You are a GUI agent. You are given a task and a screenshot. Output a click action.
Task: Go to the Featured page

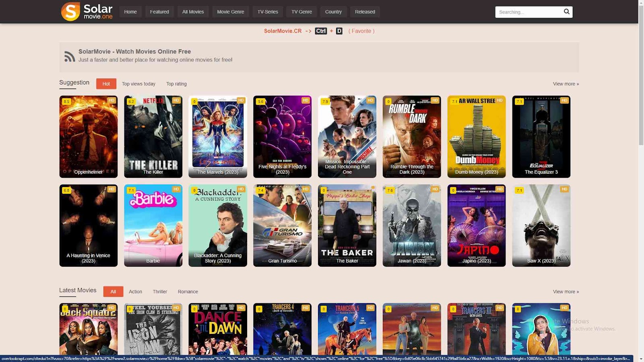tap(159, 12)
